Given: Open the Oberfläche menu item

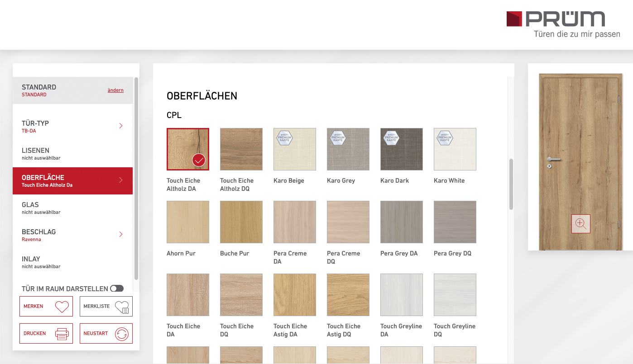Looking at the screenshot, I should [x=72, y=181].
